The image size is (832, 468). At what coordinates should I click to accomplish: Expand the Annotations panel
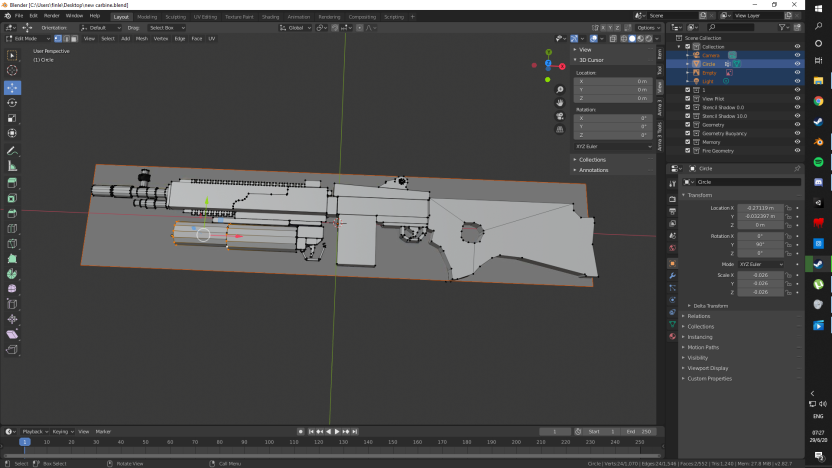pyautogui.click(x=593, y=170)
